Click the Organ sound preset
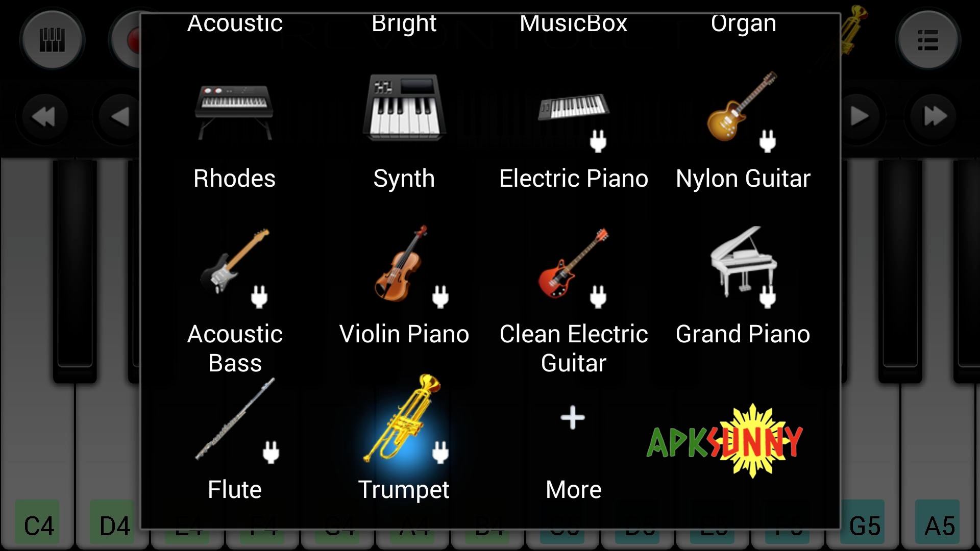 click(742, 22)
